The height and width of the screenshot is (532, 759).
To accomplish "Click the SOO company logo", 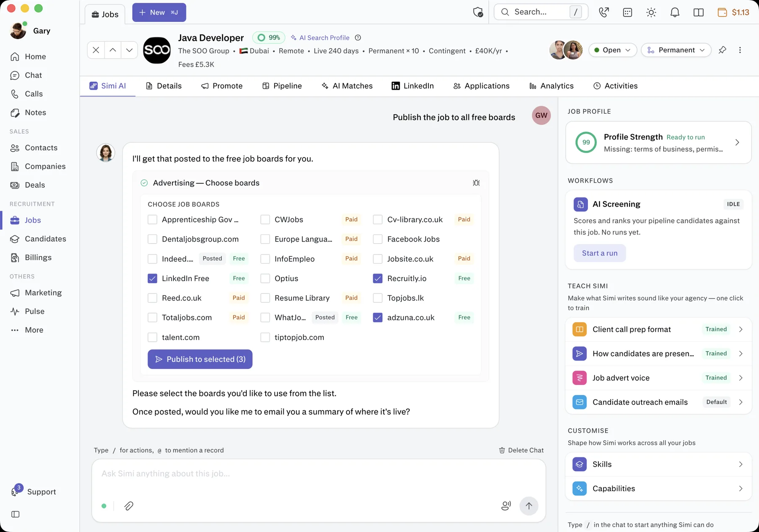I will tap(157, 50).
